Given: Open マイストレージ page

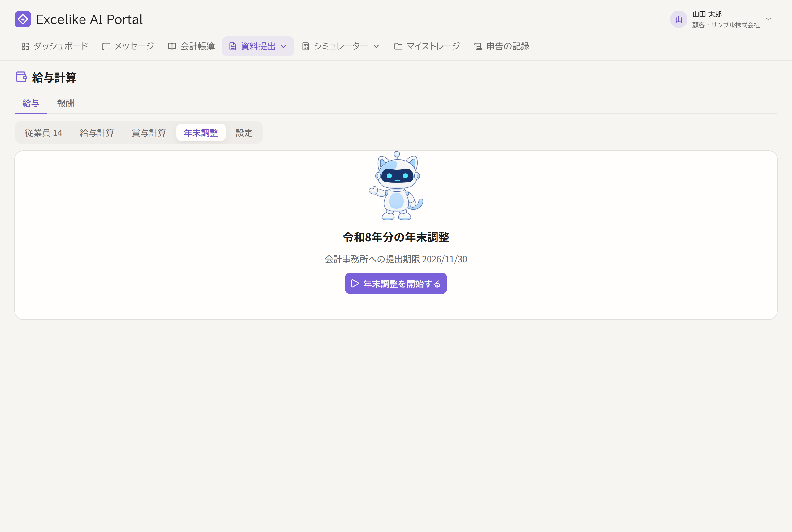Looking at the screenshot, I should 427,46.
